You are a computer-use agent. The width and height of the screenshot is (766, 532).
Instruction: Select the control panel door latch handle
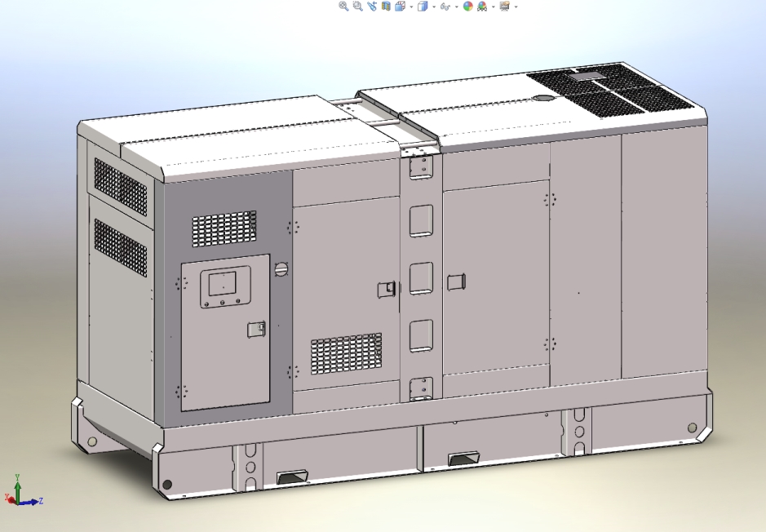coord(256,330)
